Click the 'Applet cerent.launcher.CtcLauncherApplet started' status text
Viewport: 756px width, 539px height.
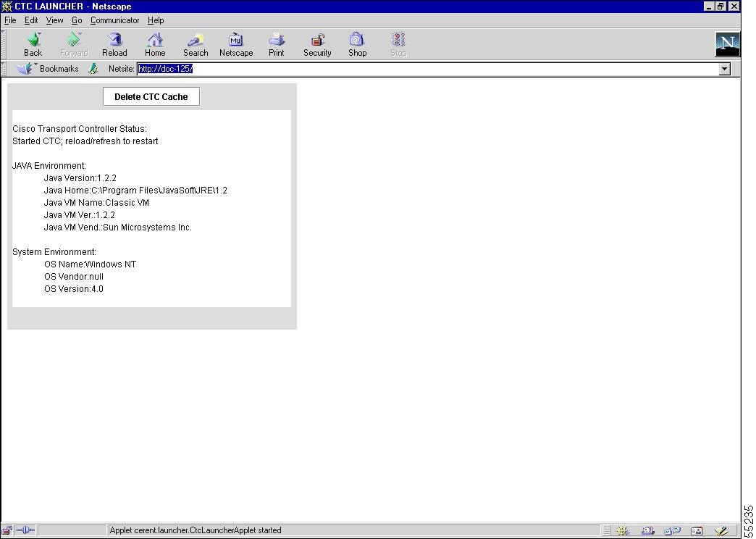(196, 530)
